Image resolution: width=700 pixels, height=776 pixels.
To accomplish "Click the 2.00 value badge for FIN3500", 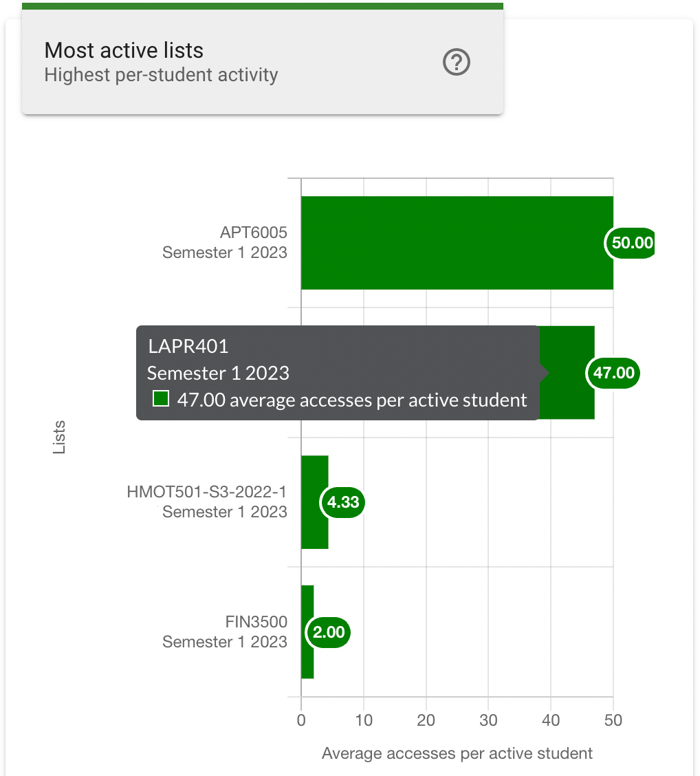I will [328, 632].
